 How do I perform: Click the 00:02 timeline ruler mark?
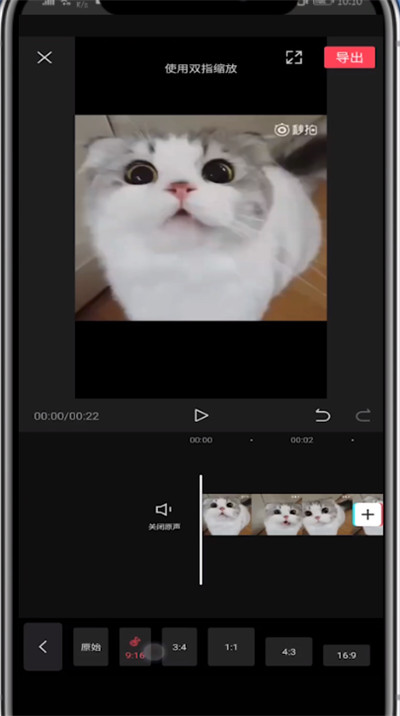click(302, 440)
